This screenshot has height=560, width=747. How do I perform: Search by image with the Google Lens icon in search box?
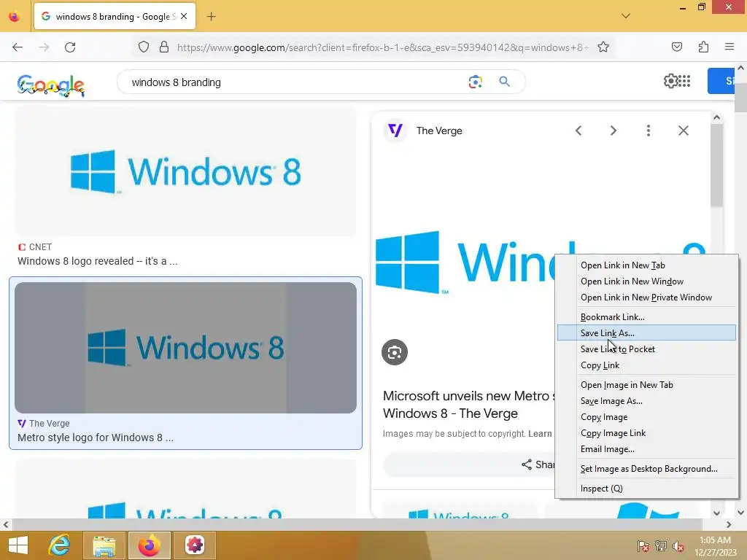pos(475,82)
